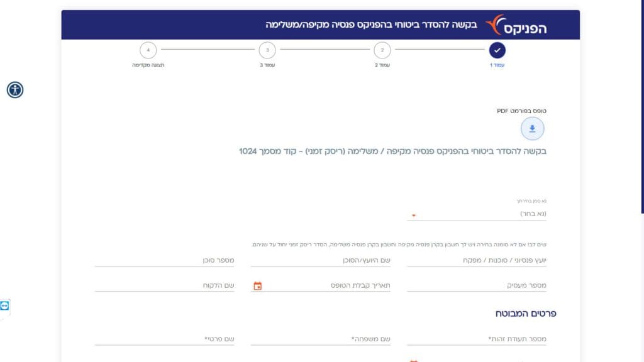Click the שם היועץ/הסוכן field
The image size is (644, 362).
[321, 260]
